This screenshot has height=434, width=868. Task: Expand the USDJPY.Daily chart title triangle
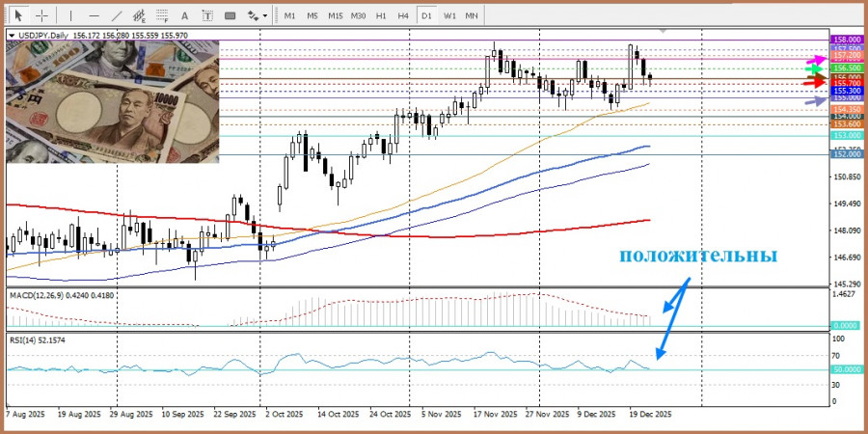pos(13,36)
